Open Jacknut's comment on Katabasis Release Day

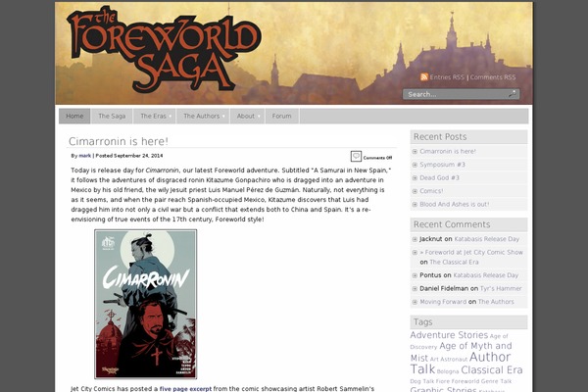[x=487, y=239]
